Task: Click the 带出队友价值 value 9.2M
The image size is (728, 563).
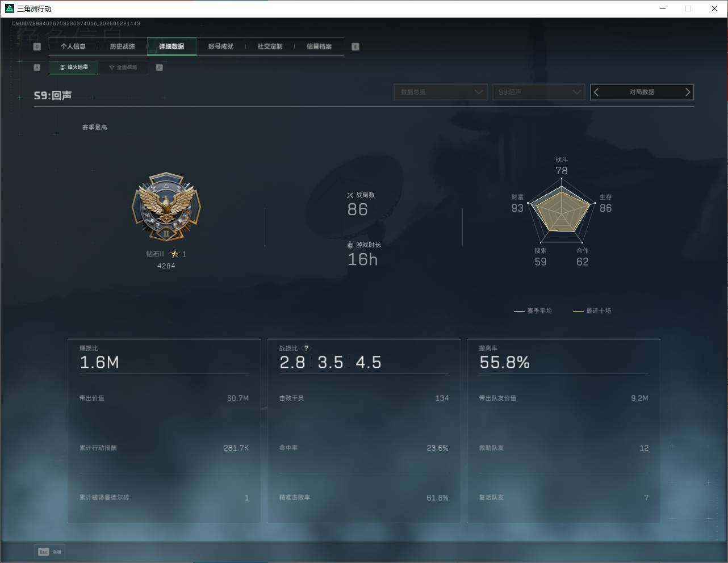Action: (x=639, y=398)
